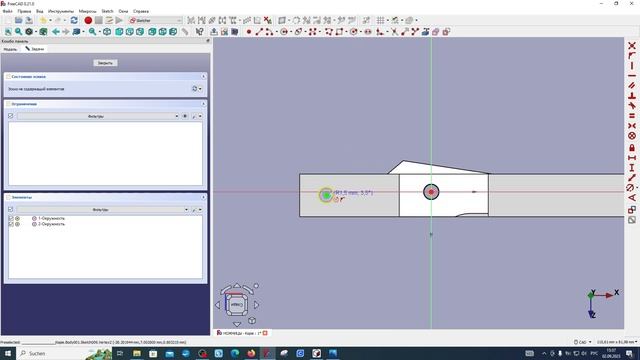Open the Файл menu

point(7,11)
